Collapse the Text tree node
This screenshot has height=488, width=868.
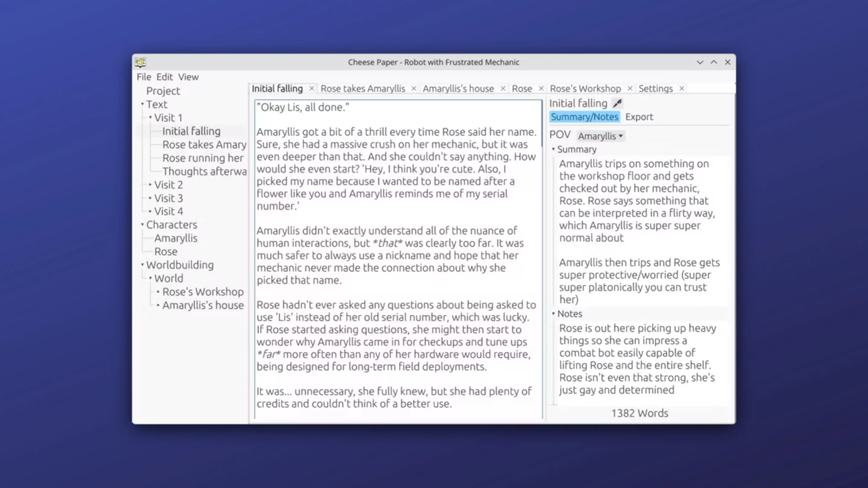[x=143, y=104]
